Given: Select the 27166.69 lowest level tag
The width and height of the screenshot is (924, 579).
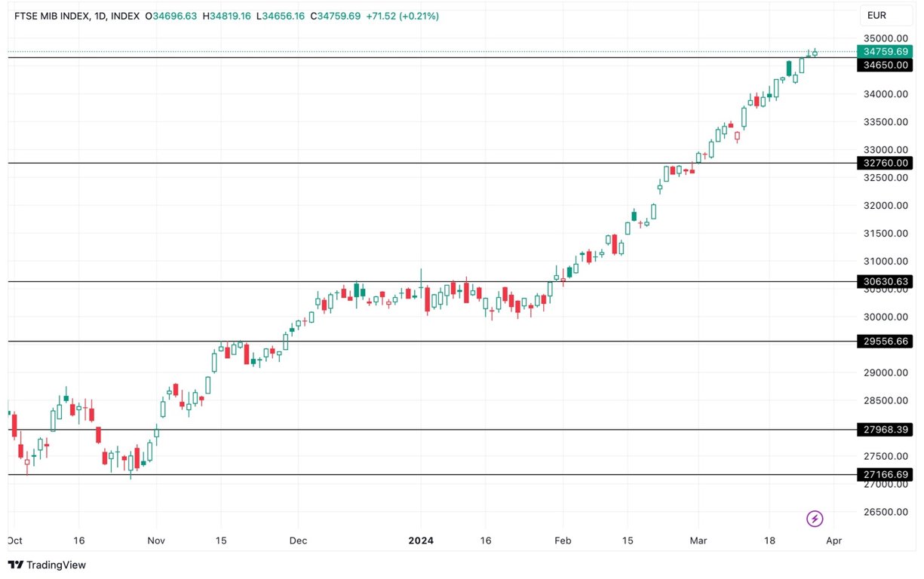Looking at the screenshot, I should 885,475.
